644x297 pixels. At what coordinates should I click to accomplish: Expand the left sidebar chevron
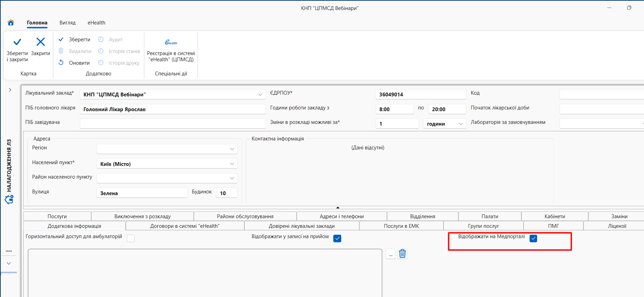(10, 90)
